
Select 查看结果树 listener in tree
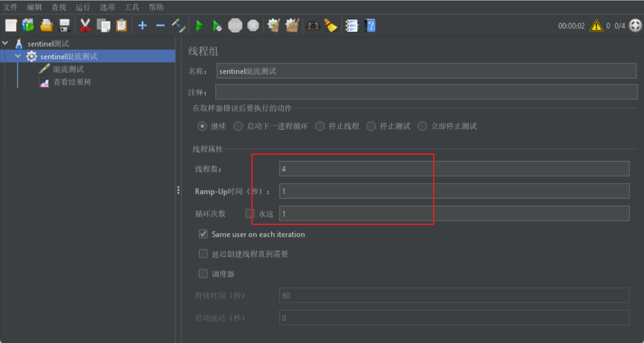(x=72, y=82)
